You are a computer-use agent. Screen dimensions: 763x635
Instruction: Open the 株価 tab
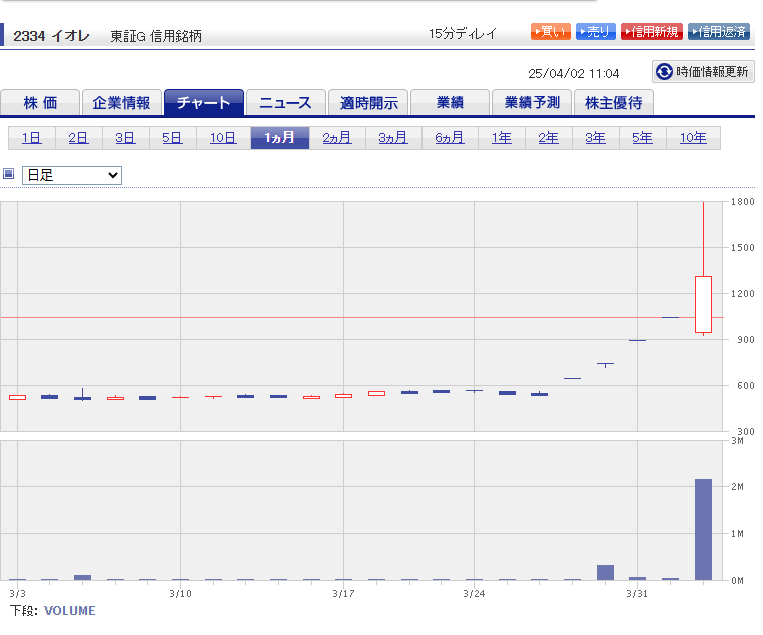[x=40, y=103]
